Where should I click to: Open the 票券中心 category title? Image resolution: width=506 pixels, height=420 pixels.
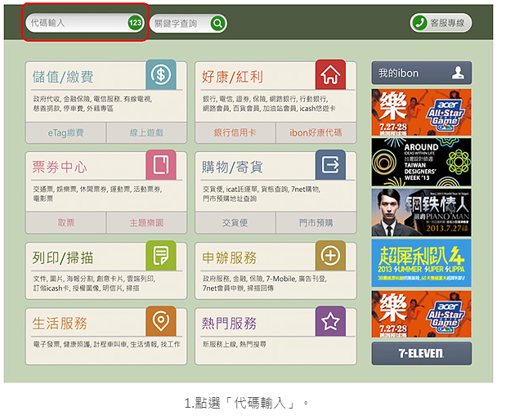pos(60,167)
